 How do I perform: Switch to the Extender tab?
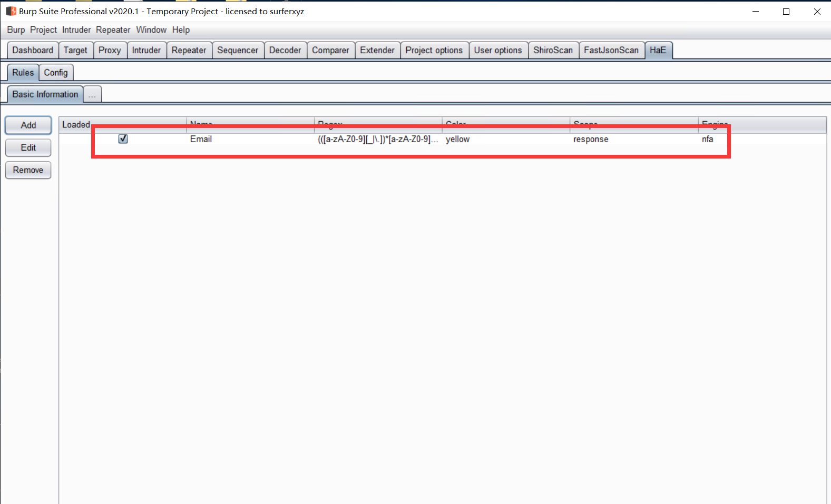[377, 50]
